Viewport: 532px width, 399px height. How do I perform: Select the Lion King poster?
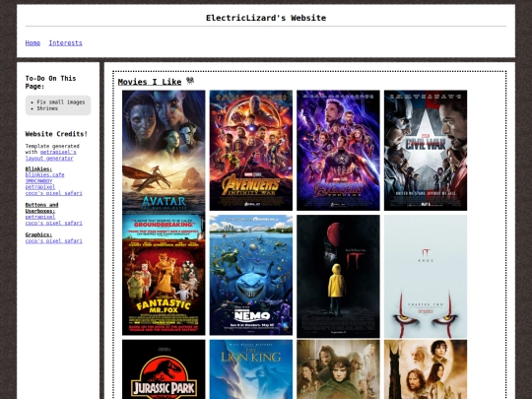coord(251,369)
